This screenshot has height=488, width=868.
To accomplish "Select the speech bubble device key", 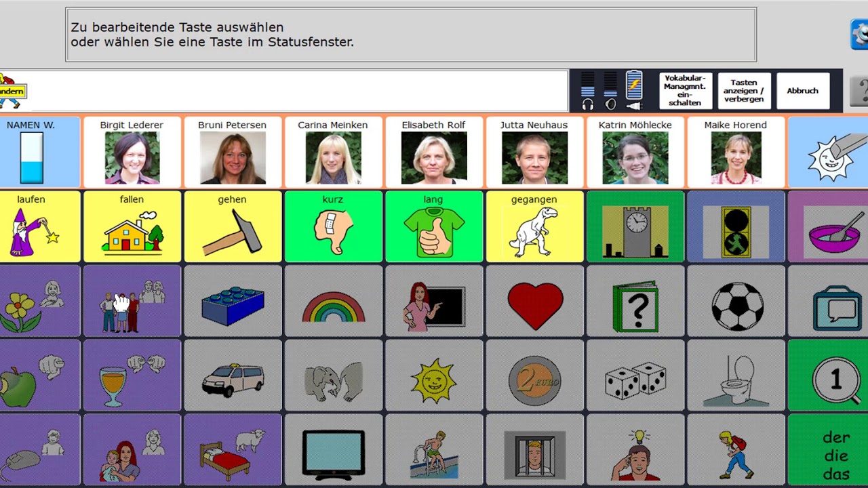I will (x=828, y=301).
